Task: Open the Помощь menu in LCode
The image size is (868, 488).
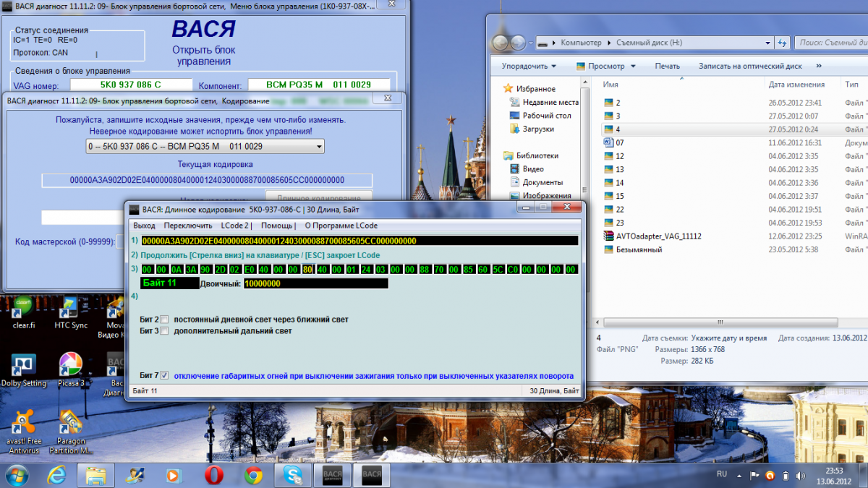Action: click(278, 226)
